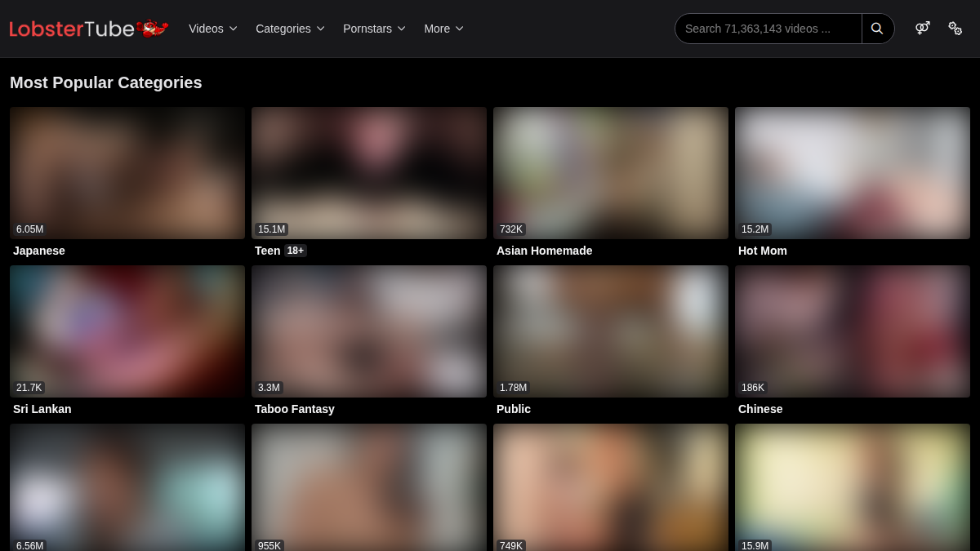
Task: Focus the Search videos input field
Action: 768,29
